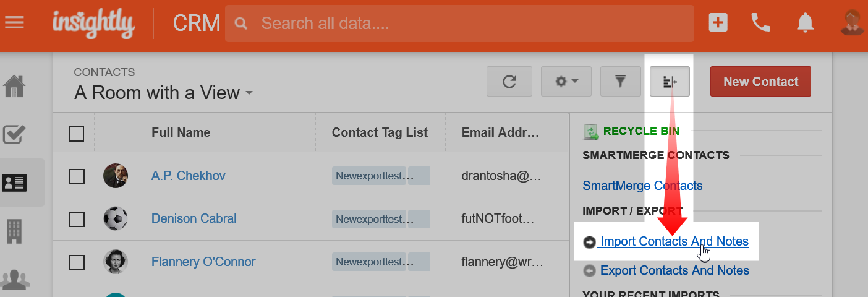Click the Search all data field
This screenshot has height=297, width=868.
[459, 24]
